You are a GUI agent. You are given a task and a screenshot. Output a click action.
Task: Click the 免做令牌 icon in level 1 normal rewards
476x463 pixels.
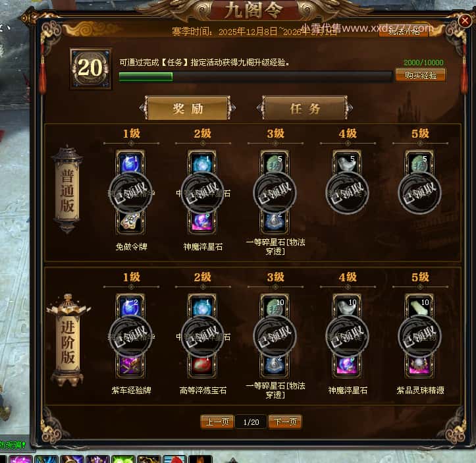click(x=130, y=222)
